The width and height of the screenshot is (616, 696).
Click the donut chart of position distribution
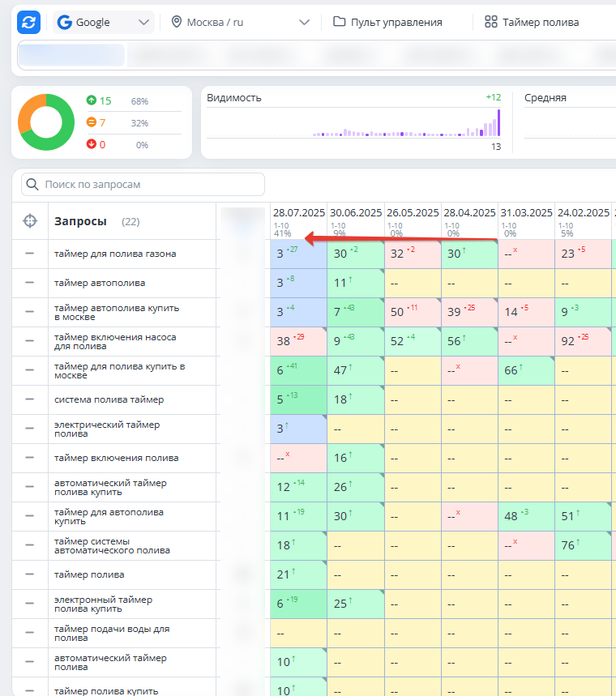point(46,122)
